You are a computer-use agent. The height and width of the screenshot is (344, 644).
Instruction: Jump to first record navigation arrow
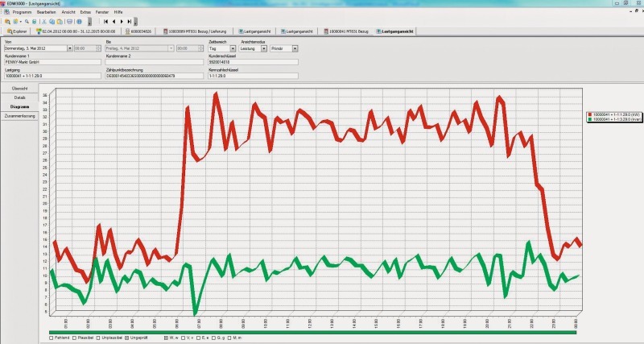[105, 22]
